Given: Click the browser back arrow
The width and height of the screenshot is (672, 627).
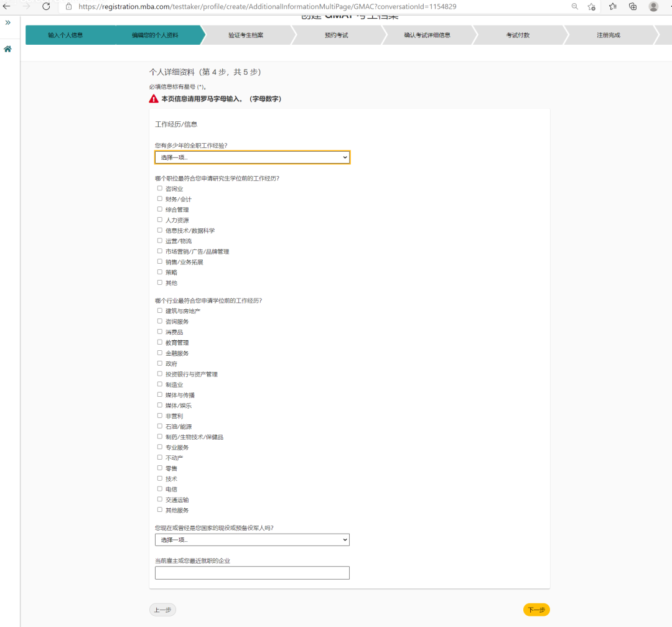Looking at the screenshot, I should [6, 6].
